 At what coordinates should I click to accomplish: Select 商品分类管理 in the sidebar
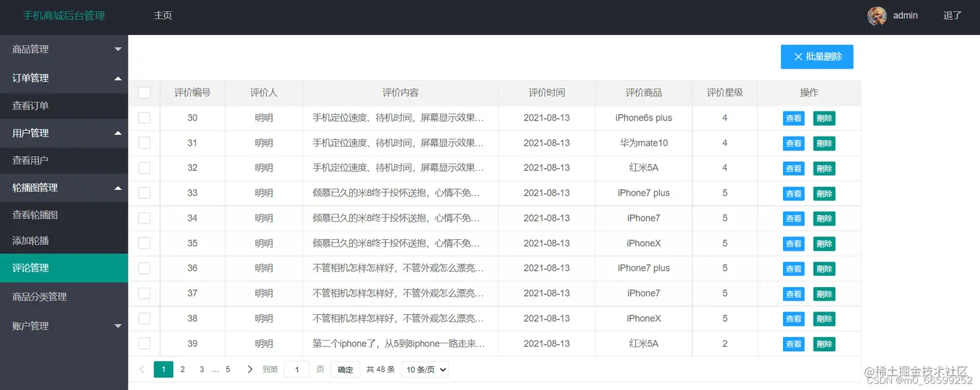click(64, 296)
